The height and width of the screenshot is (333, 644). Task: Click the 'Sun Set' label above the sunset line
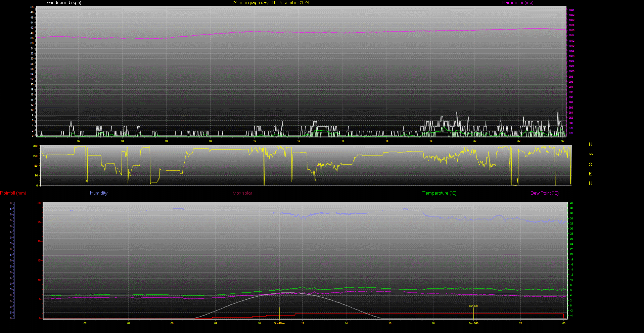pos(473,306)
